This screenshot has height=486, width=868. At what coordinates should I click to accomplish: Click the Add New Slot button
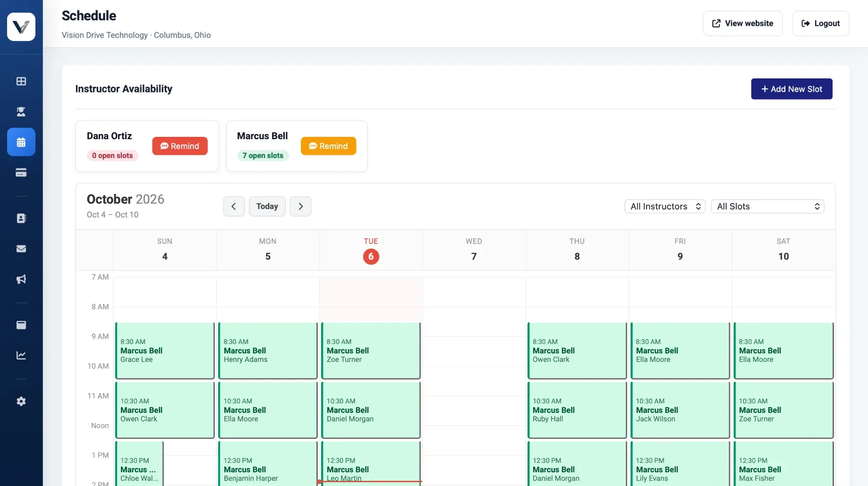click(791, 89)
